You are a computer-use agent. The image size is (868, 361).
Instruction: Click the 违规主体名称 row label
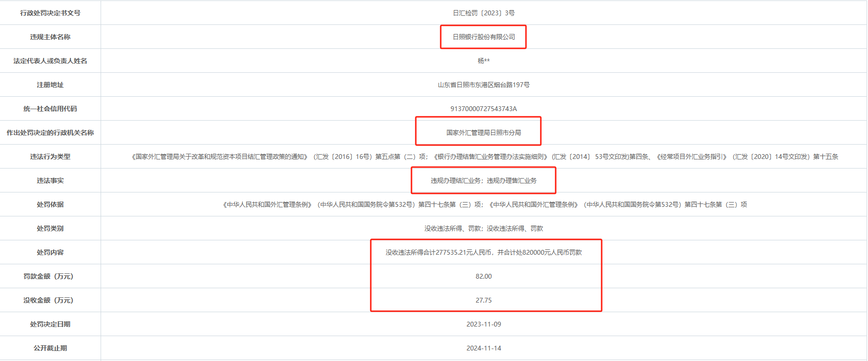click(x=50, y=37)
